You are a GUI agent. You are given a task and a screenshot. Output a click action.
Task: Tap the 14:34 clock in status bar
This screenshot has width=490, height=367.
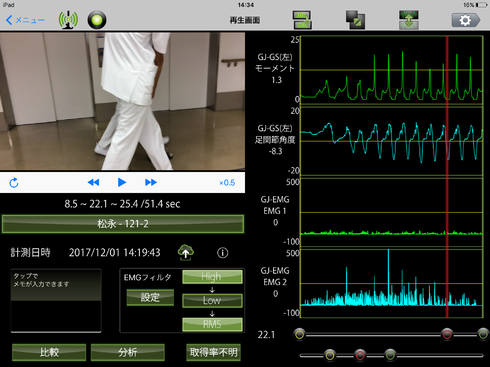(x=246, y=5)
